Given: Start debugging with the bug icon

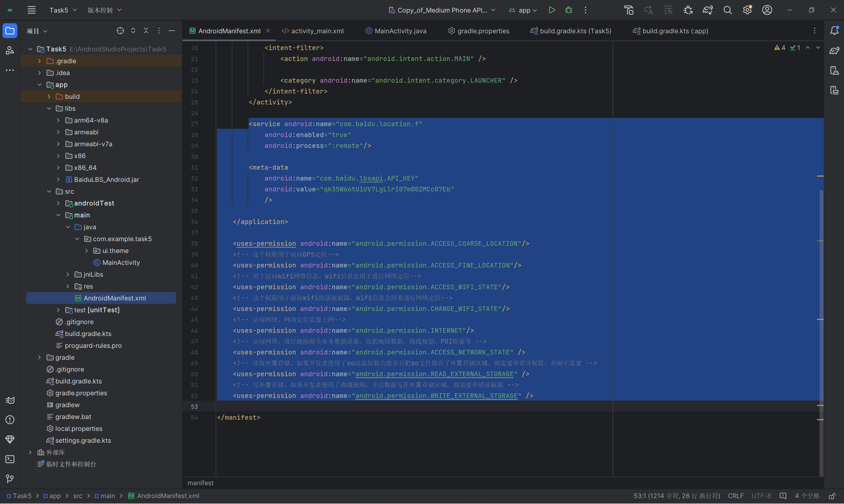Looking at the screenshot, I should click(x=568, y=10).
